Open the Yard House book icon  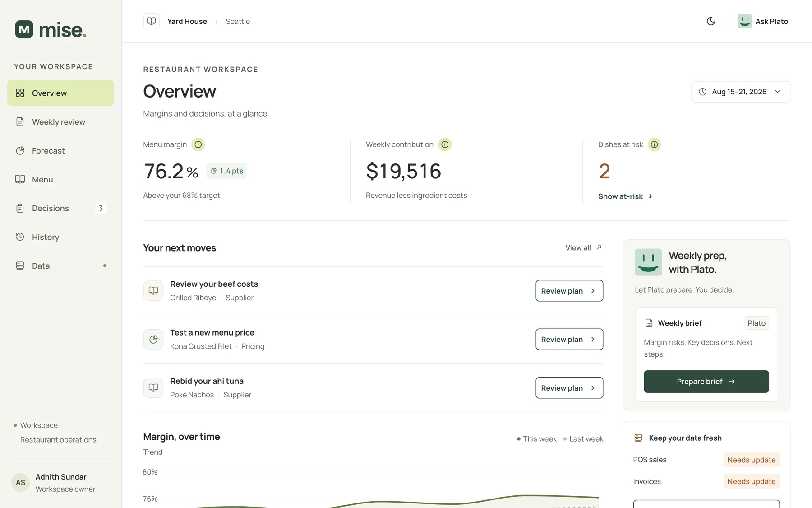[152, 21]
